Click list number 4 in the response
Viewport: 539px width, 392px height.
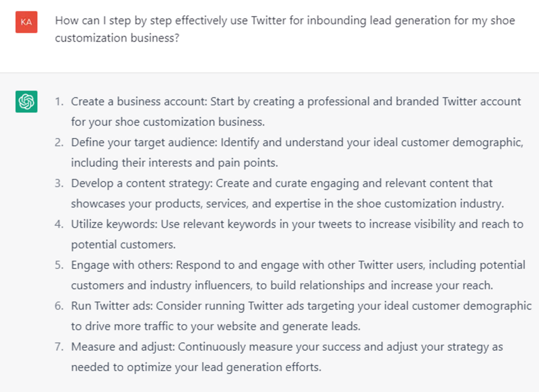click(59, 225)
